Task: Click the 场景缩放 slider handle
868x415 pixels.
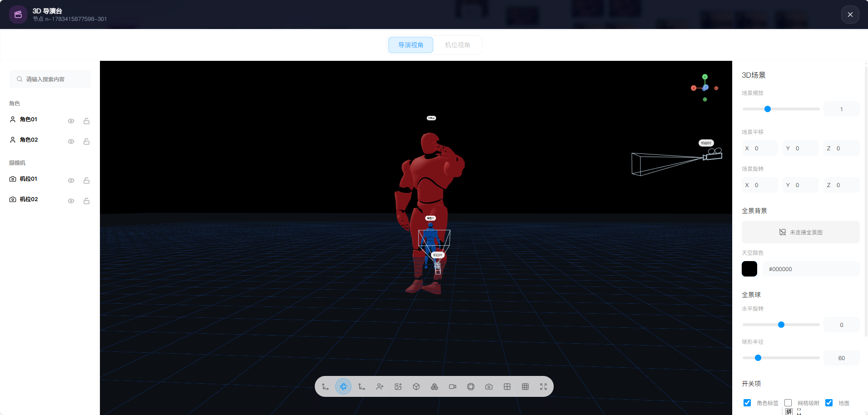Action: point(768,109)
